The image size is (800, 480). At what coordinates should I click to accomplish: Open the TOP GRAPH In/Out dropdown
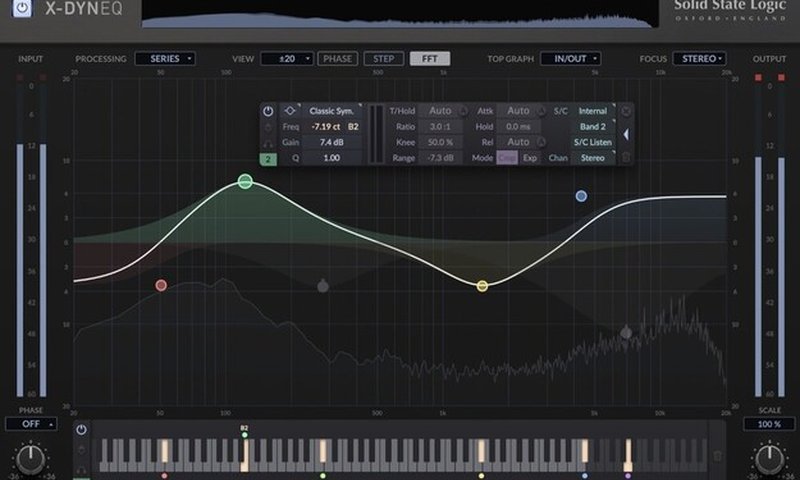(x=570, y=59)
